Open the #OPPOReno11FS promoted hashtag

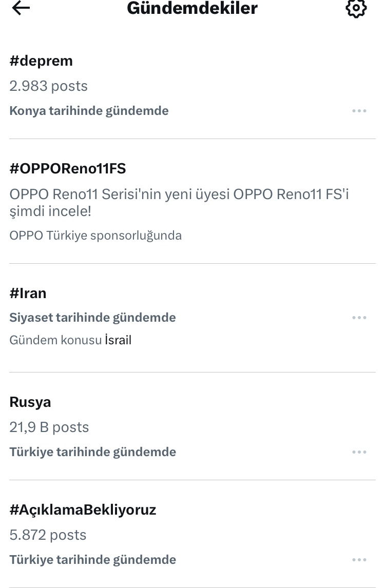[x=67, y=168]
